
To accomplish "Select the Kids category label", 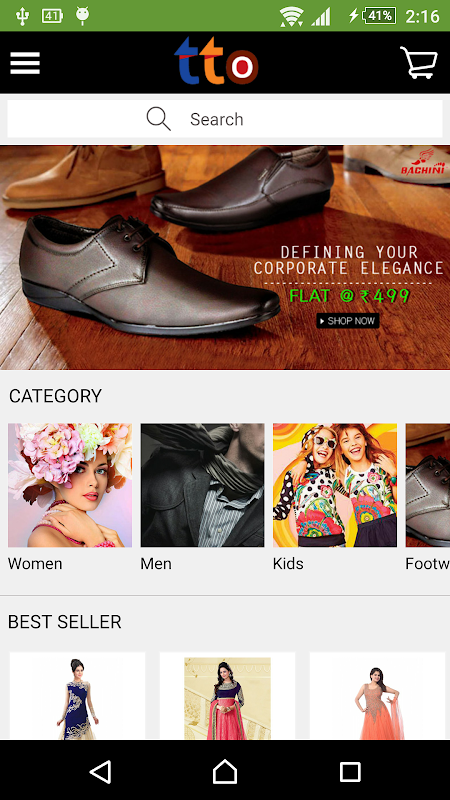I will pos(288,564).
